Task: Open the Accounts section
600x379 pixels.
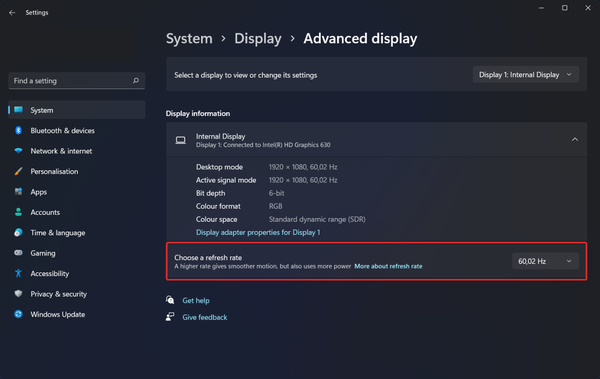Action: 45,212
